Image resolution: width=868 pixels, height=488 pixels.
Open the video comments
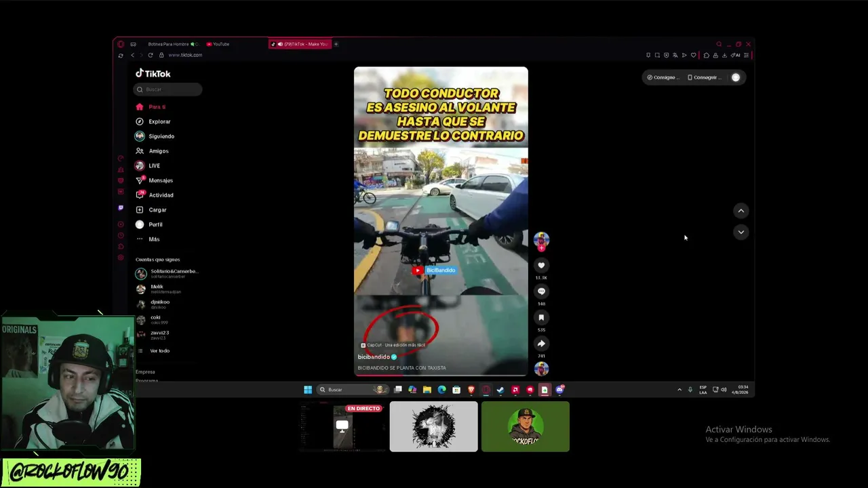(541, 291)
